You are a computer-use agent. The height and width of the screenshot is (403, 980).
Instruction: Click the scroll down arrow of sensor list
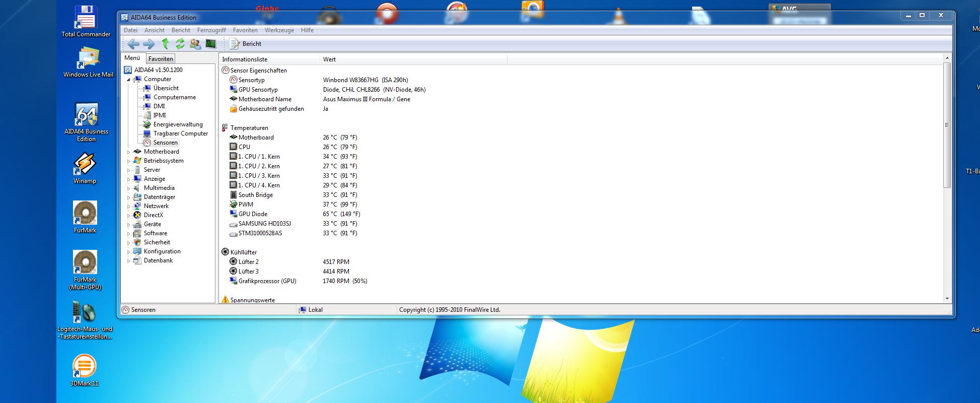[947, 299]
